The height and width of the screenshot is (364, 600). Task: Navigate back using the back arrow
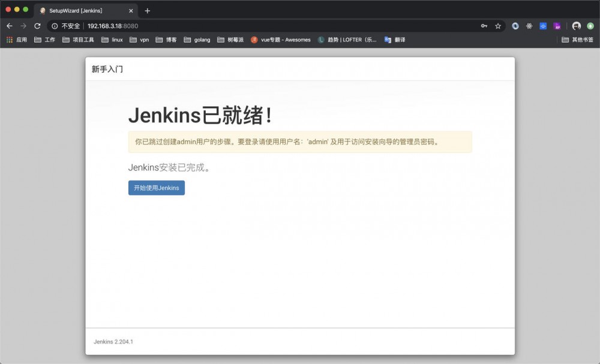[x=10, y=26]
